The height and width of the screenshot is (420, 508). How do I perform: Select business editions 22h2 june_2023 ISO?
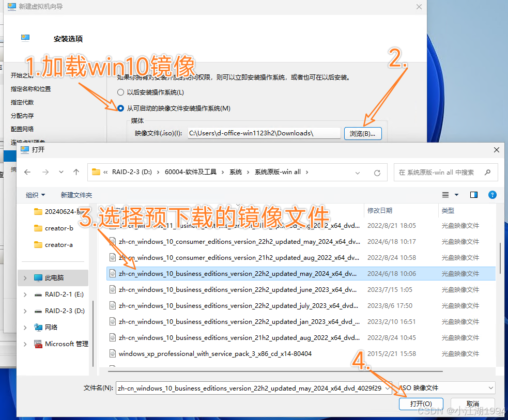tap(301, 289)
